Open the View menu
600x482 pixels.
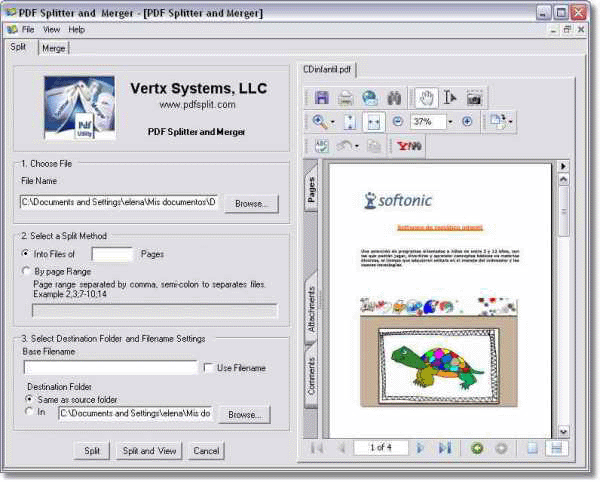(51, 29)
